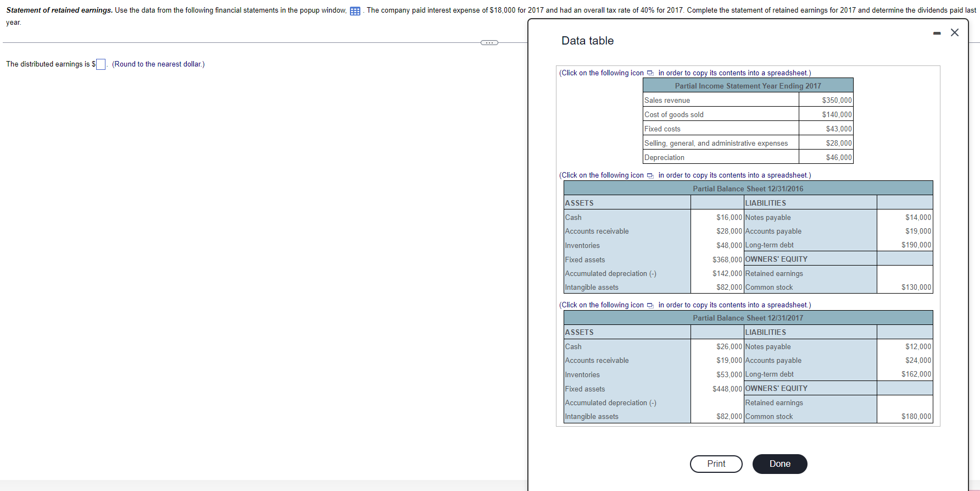Viewport: 980px width, 491px height.
Task: Click the Partial Balance Sheet 12/31/2016 header
Action: [748, 189]
